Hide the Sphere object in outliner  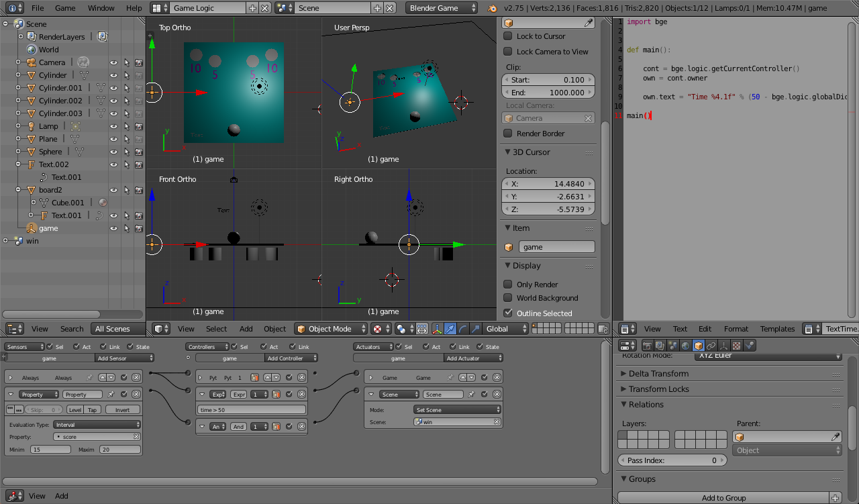pos(113,152)
